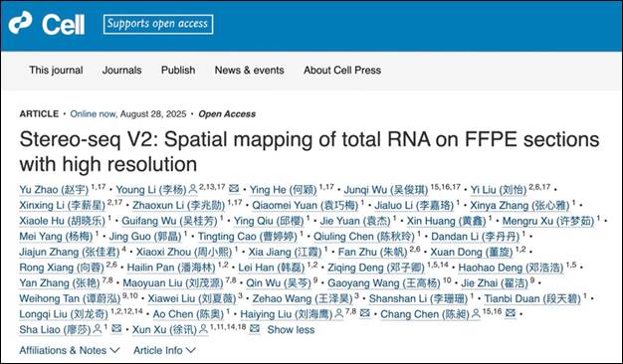Open author Jie Yuan link
Image resolution: width=623 pixels, height=364 pixels.
(355, 221)
